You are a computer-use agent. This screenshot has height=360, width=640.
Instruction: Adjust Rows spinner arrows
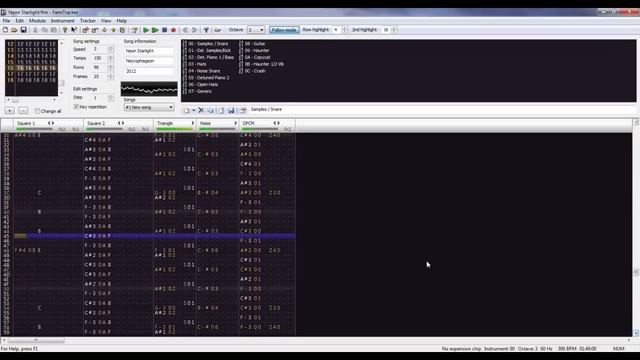pyautogui.click(x=110, y=67)
